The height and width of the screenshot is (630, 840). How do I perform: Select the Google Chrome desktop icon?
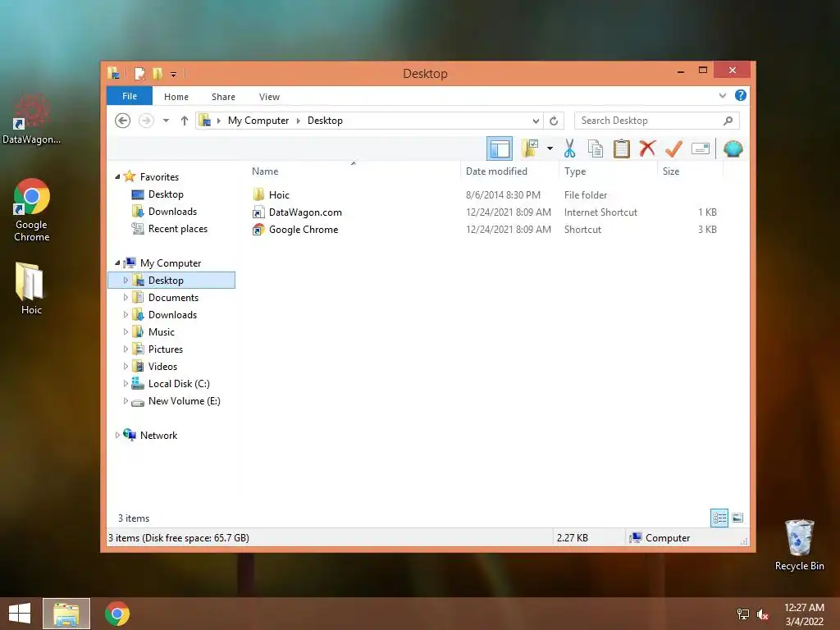[32, 209]
